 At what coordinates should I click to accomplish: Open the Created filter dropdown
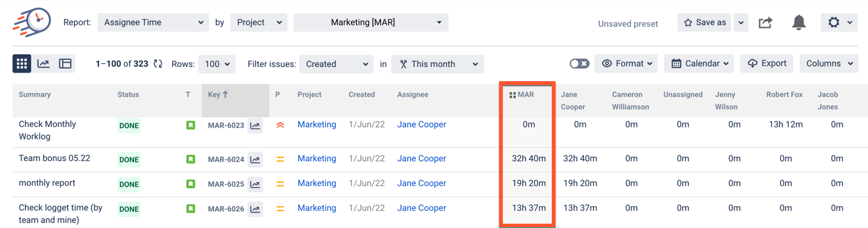point(336,64)
